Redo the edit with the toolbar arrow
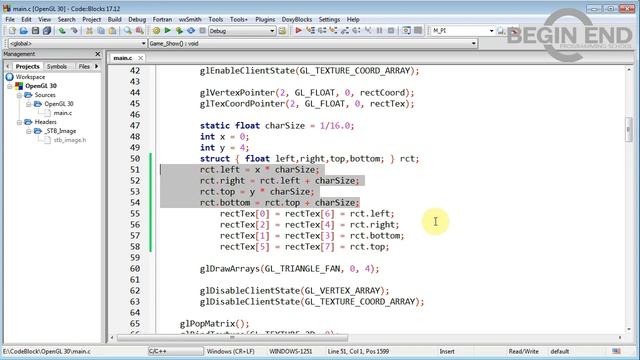Viewport: 640px width, 360px height. coord(74,31)
